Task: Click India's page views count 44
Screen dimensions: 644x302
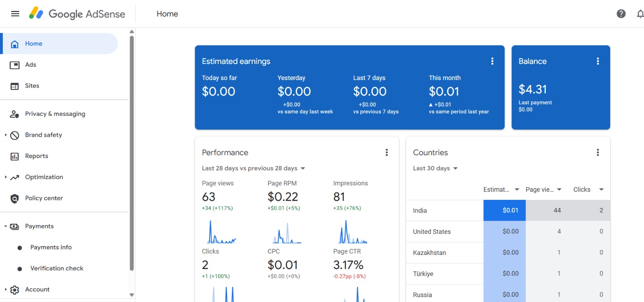Action: pyautogui.click(x=557, y=210)
